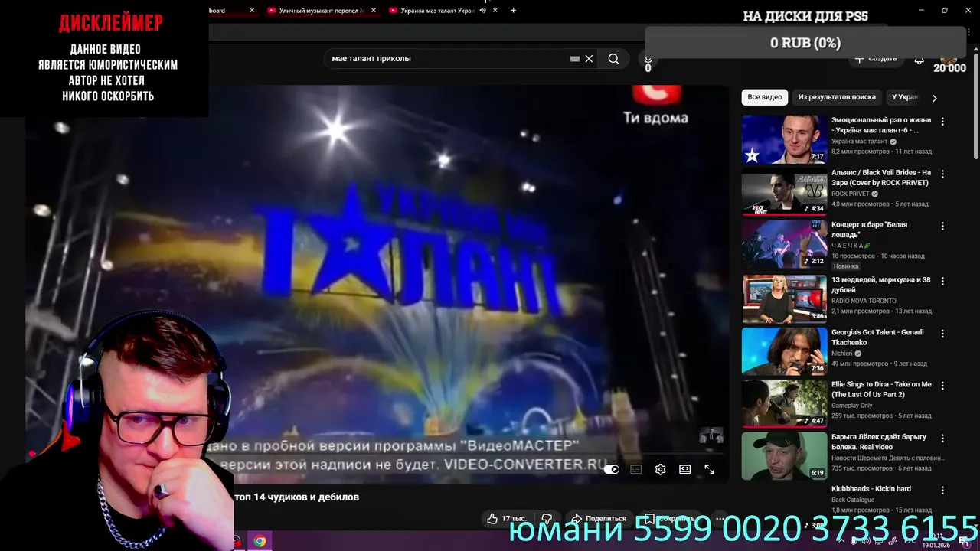980x551 pixels.
Task: Close the Уличный музыкант tab
Action: click(x=374, y=11)
